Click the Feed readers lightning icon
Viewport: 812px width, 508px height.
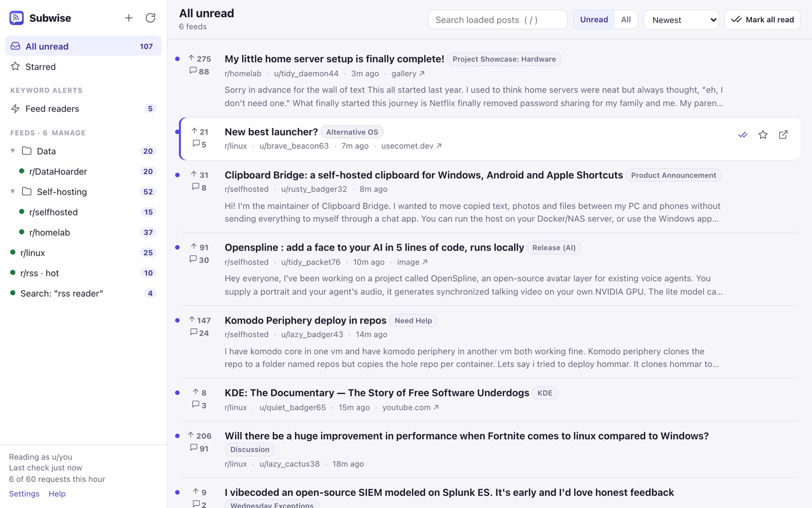pos(16,109)
